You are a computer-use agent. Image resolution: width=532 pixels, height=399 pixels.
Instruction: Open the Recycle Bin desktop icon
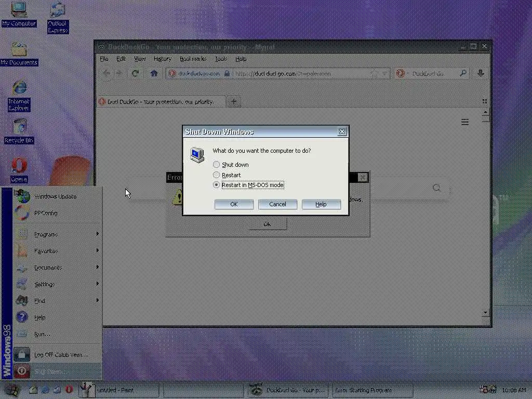(x=19, y=131)
